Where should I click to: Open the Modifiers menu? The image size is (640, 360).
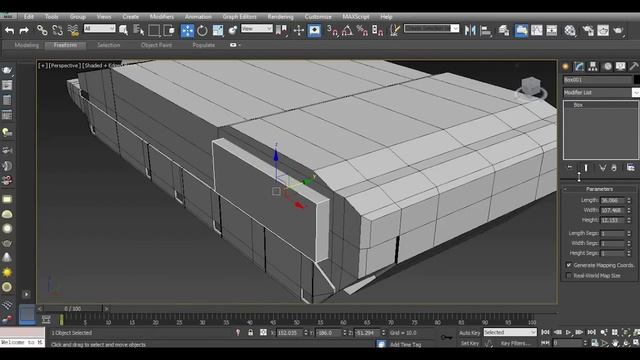click(x=162, y=17)
